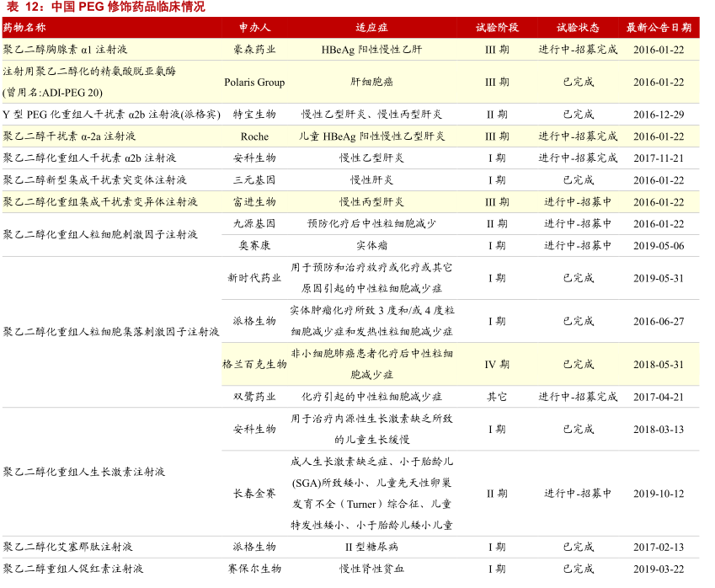Click indication cell '肝细胞癌'

pos(371,82)
